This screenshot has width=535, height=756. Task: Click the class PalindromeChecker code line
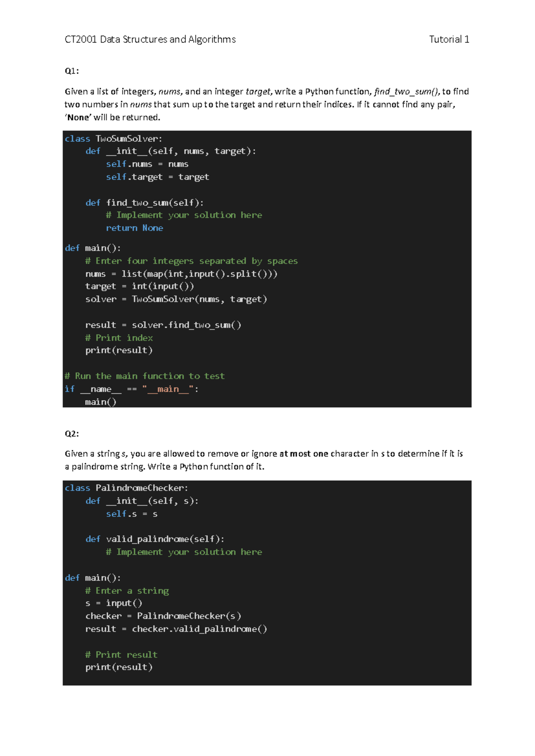coord(127,488)
